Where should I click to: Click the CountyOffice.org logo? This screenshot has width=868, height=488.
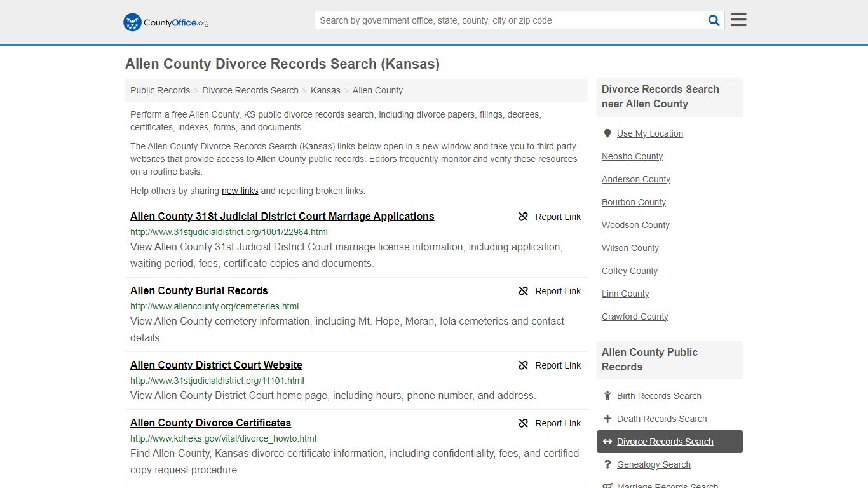click(x=166, y=22)
